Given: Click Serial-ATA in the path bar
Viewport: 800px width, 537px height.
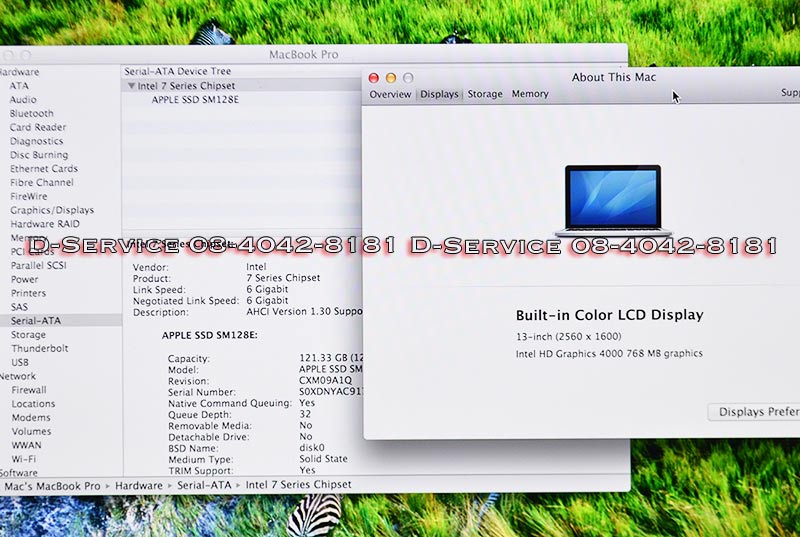Looking at the screenshot, I should pos(204,485).
